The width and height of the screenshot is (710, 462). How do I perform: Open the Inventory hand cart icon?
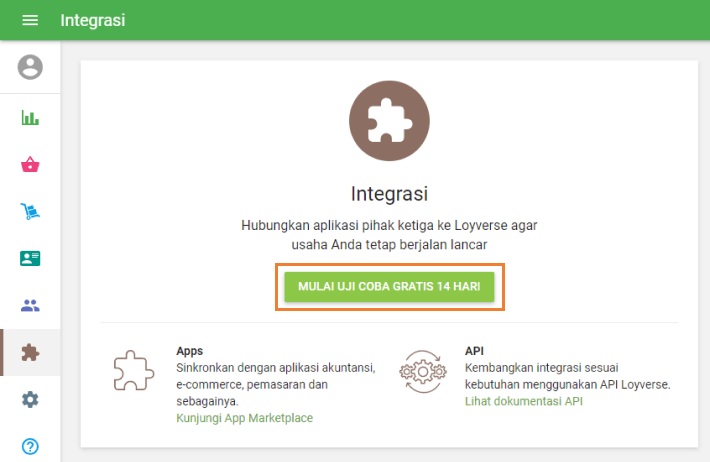pos(30,212)
